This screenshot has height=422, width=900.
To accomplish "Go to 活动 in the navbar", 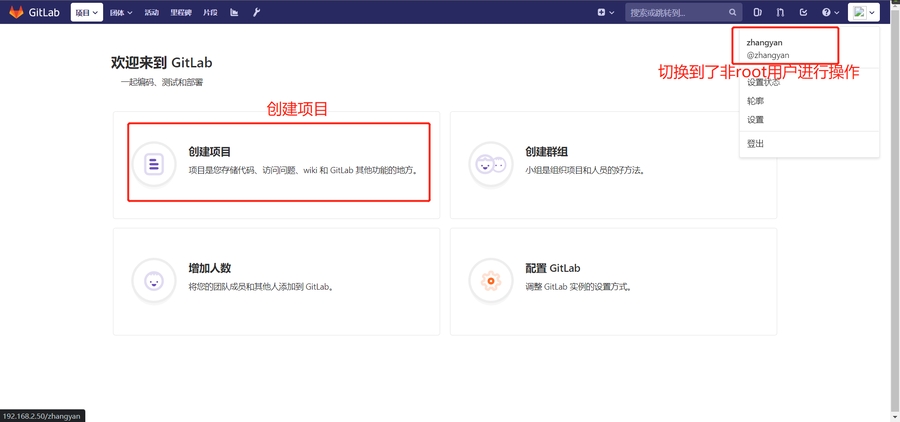I will [x=151, y=13].
